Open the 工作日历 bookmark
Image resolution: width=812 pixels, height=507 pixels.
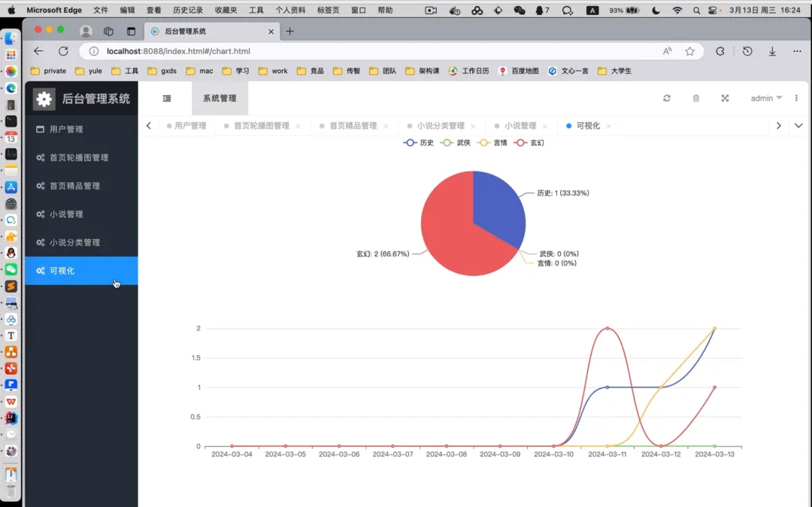[x=468, y=71]
